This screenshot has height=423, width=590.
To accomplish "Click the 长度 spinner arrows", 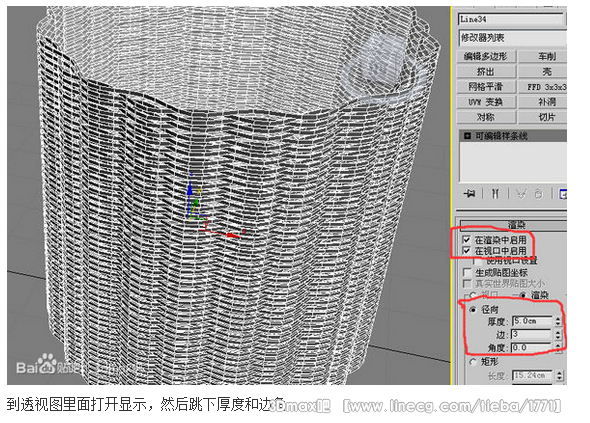I will (x=560, y=375).
